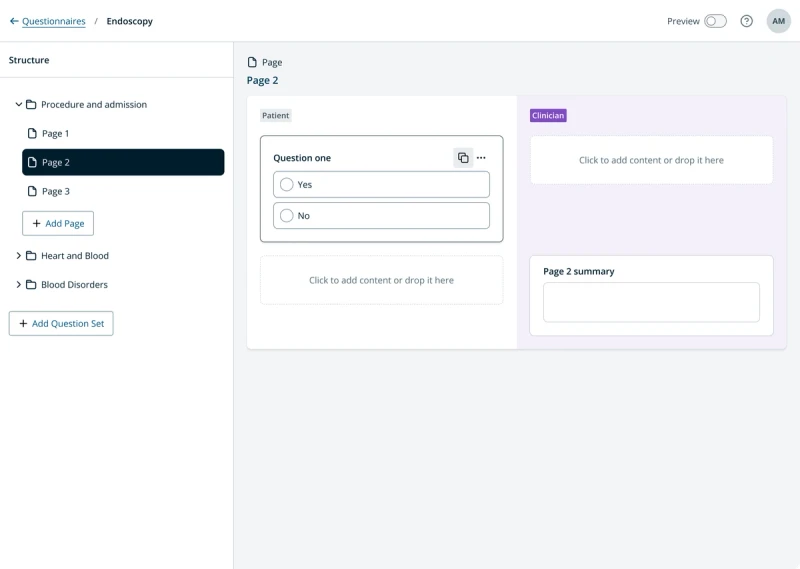
Task: Click into the Page 2 summary field
Action: pos(651,302)
